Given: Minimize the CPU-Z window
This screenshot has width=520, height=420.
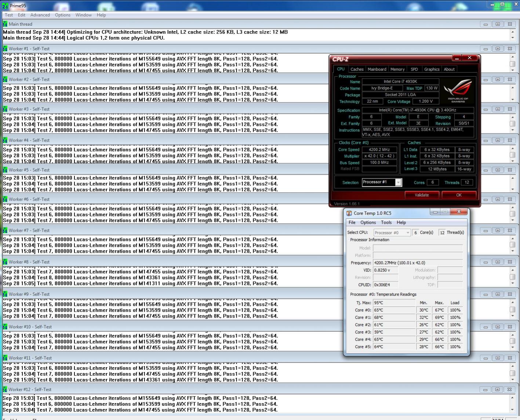Looking at the screenshot, I should 457,58.
